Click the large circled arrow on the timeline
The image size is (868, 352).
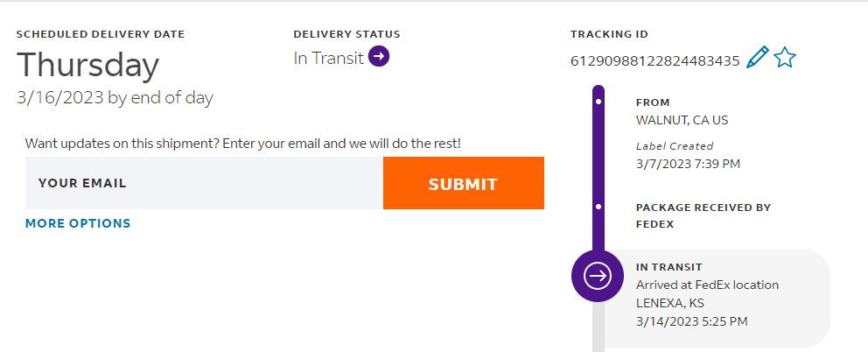598,277
